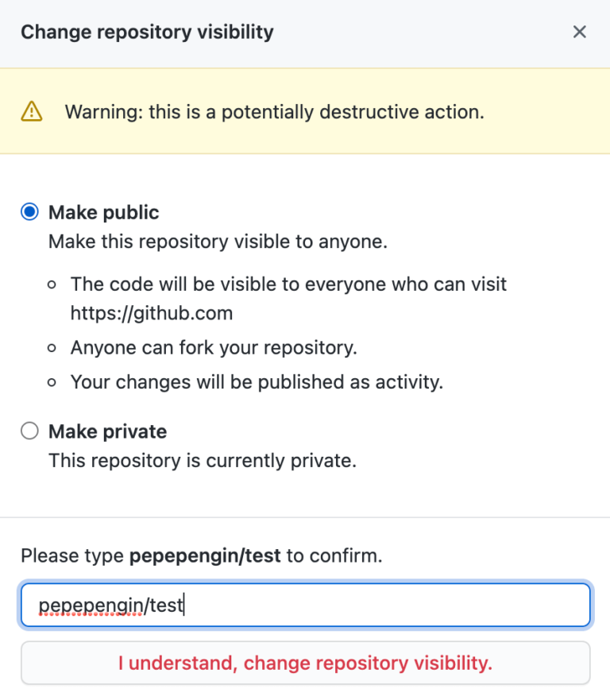Image resolution: width=610 pixels, height=700 pixels.
Task: Click bold "pepepengin/test" in the instruction line
Action: (205, 556)
